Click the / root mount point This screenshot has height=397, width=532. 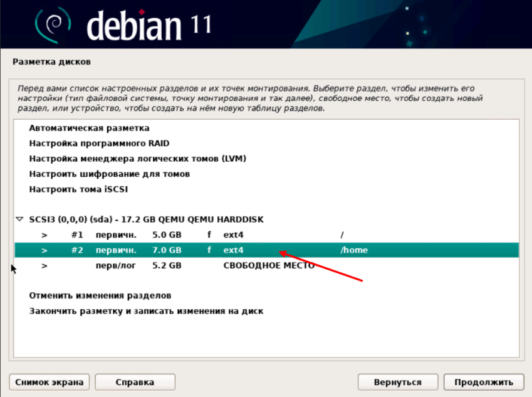(x=342, y=235)
